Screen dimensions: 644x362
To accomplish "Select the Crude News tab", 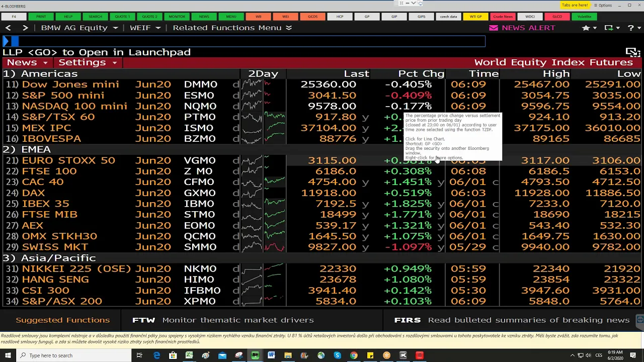I will point(503,17).
